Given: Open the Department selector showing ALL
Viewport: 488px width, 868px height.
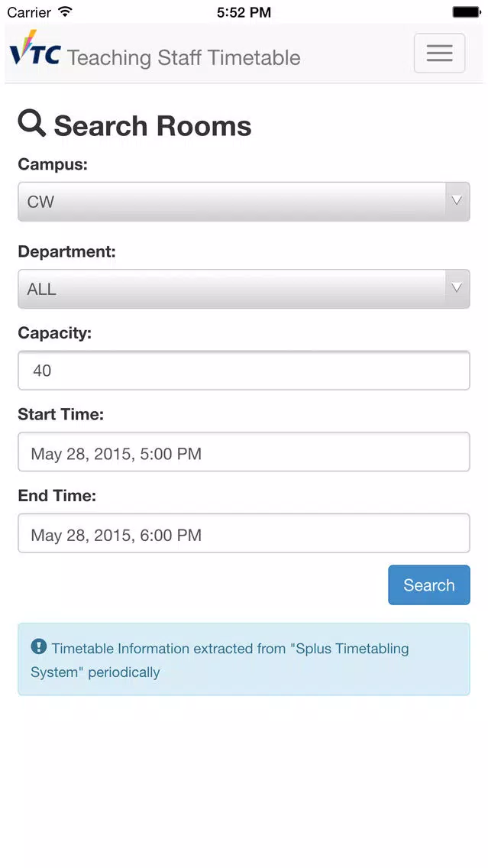Looking at the screenshot, I should [x=244, y=288].
